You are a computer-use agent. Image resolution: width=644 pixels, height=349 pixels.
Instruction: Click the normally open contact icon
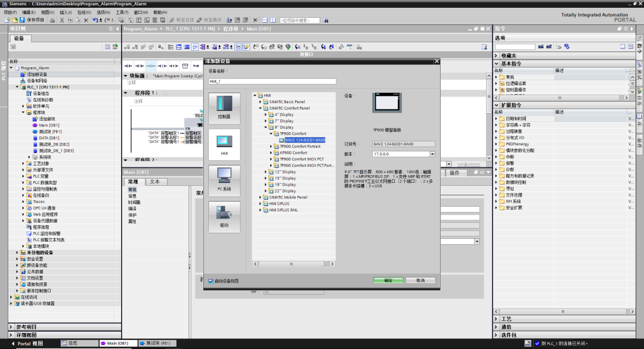[x=128, y=66]
